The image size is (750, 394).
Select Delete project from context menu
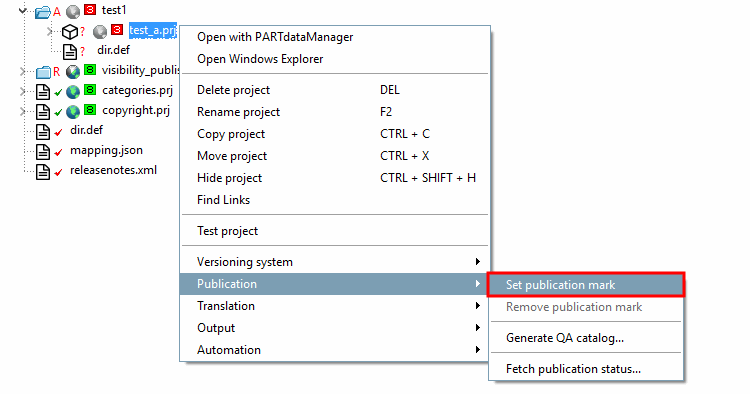[x=335, y=90]
